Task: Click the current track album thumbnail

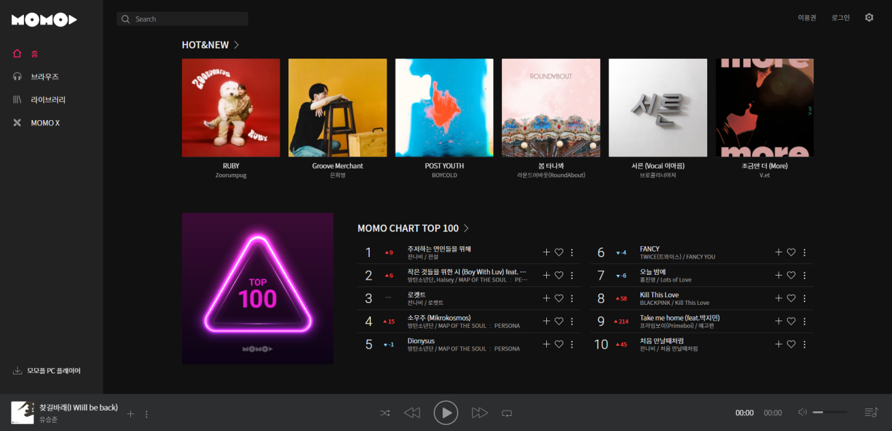Action: (22, 413)
